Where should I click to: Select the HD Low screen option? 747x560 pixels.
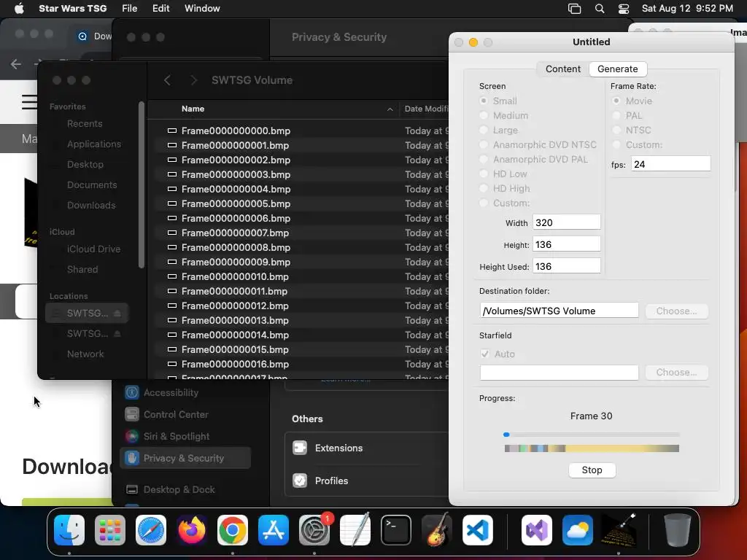[484, 174]
